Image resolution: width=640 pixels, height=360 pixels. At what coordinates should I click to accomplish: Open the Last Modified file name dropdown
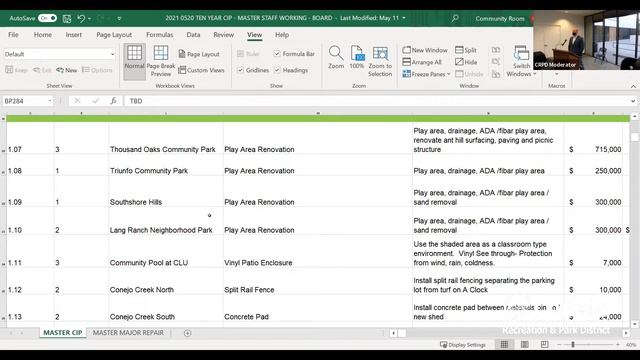click(x=404, y=18)
